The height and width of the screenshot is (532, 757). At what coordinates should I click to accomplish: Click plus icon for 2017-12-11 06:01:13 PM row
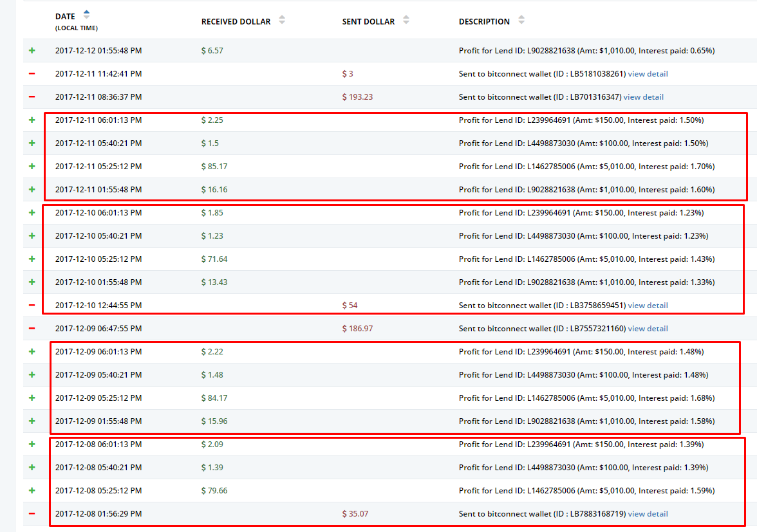[x=32, y=120]
